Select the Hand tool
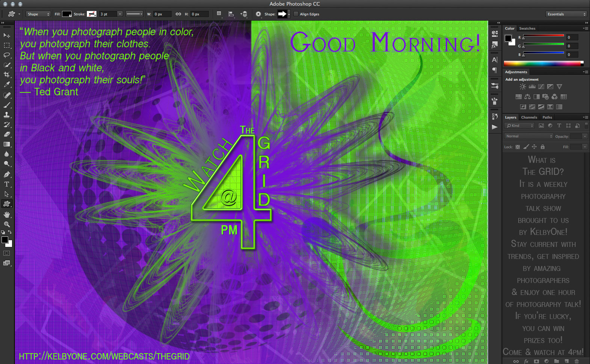The image size is (590, 364). point(7,215)
